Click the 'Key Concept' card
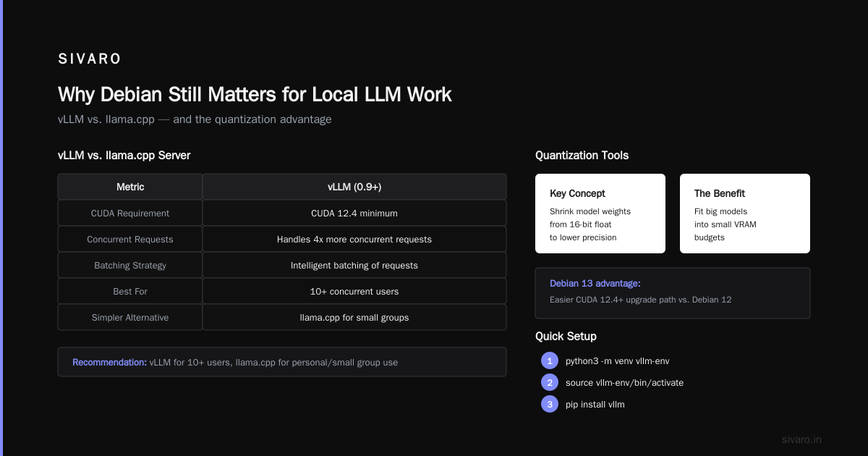 600,214
